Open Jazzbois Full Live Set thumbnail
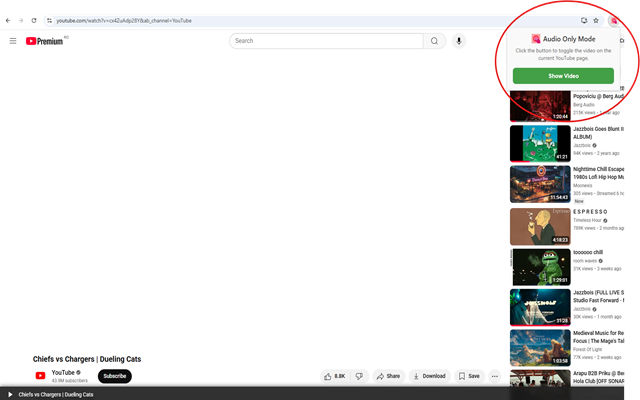The height and width of the screenshot is (400, 640). coord(540,307)
